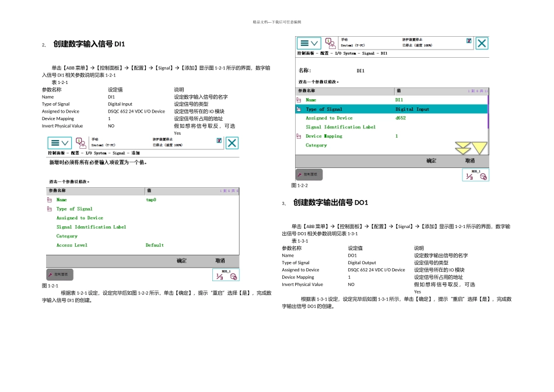Select the Name row with value DI1
The image size is (554, 392).
[391, 100]
